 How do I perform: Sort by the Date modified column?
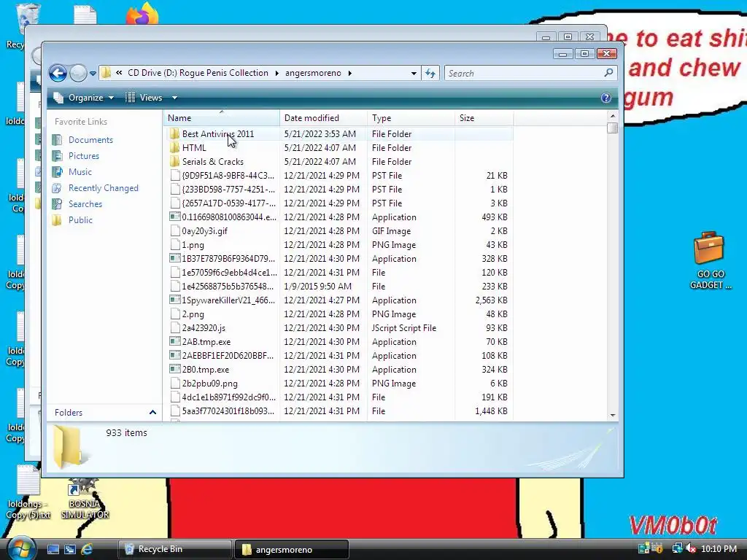point(323,118)
